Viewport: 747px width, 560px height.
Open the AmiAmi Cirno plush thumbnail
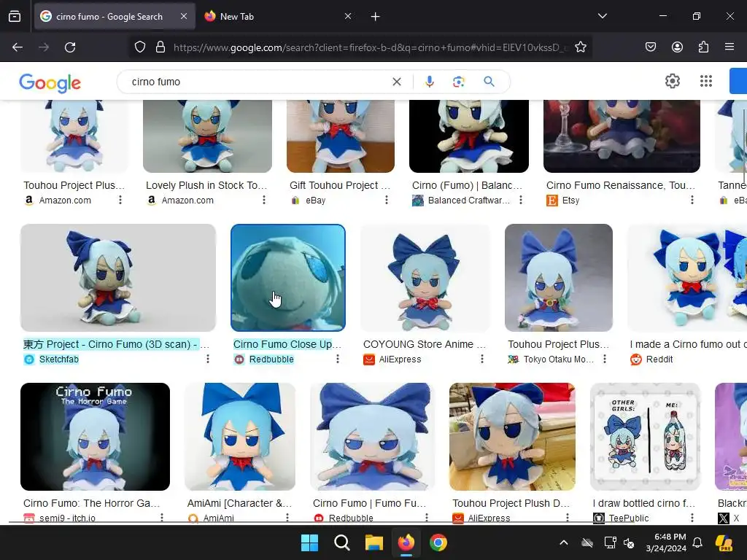pos(240,437)
